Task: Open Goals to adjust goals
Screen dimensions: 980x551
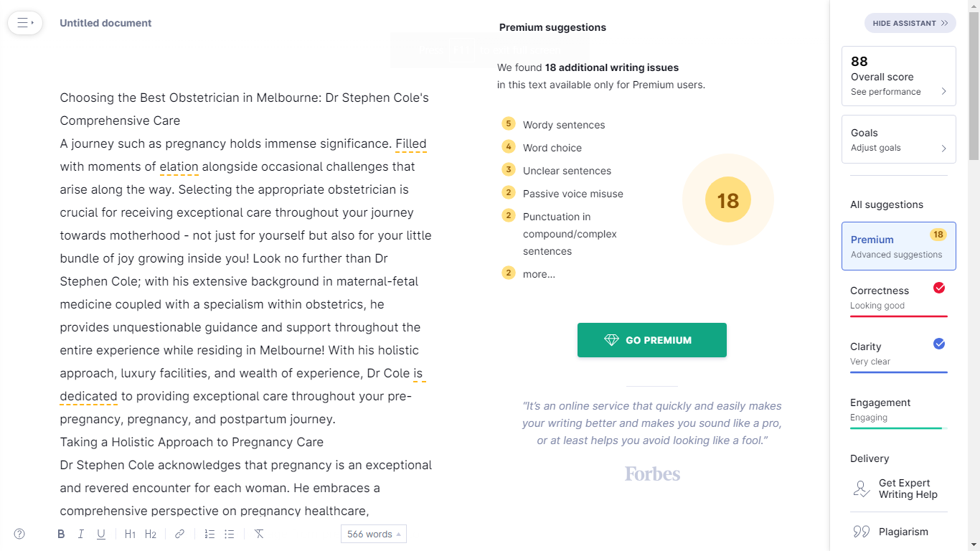Action: click(898, 139)
